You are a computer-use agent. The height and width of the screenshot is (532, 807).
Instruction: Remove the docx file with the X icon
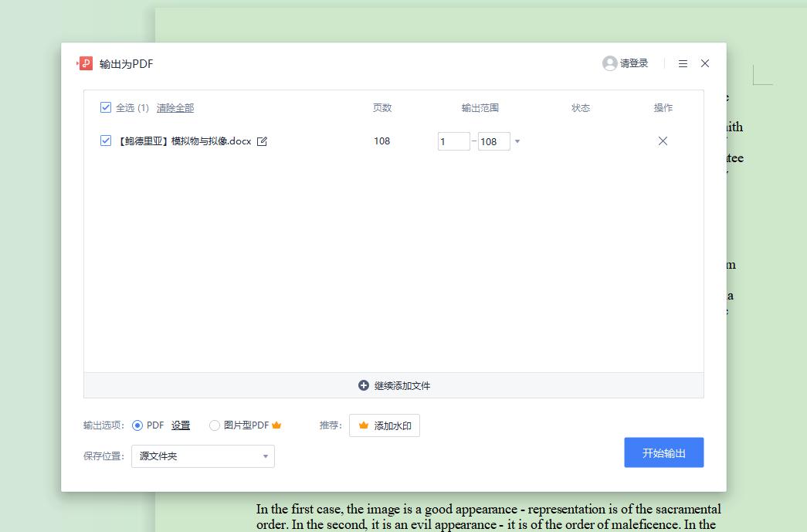click(x=663, y=141)
